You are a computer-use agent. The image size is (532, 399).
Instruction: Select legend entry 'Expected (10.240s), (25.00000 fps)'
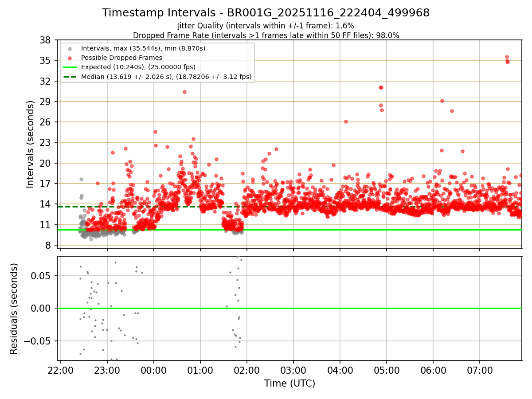click(138, 67)
